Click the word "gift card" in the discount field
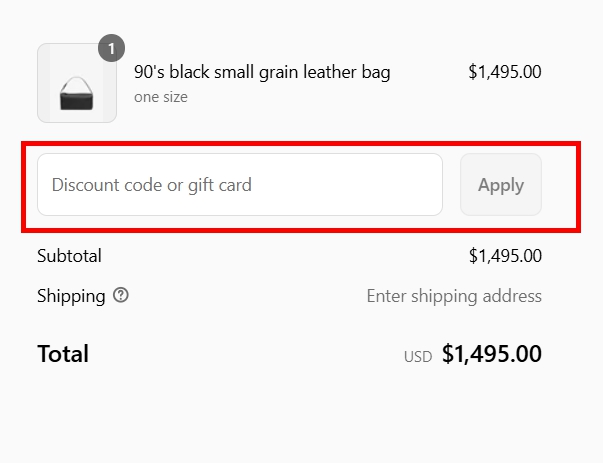 (x=220, y=184)
